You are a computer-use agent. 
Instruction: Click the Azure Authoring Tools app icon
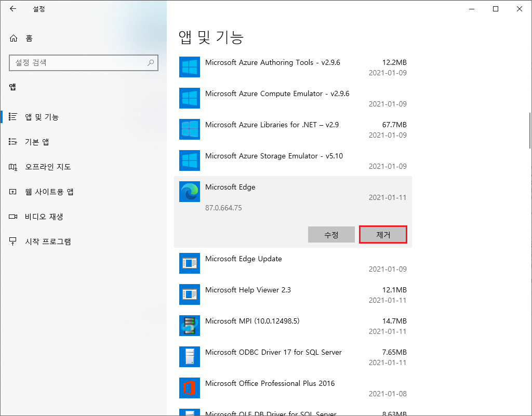(189, 67)
